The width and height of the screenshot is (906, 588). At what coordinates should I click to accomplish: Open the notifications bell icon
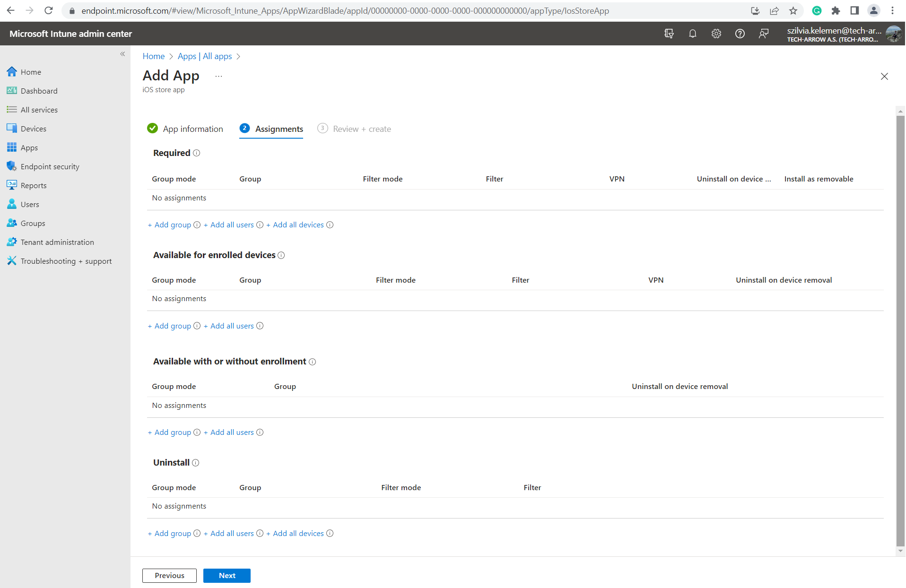692,34
